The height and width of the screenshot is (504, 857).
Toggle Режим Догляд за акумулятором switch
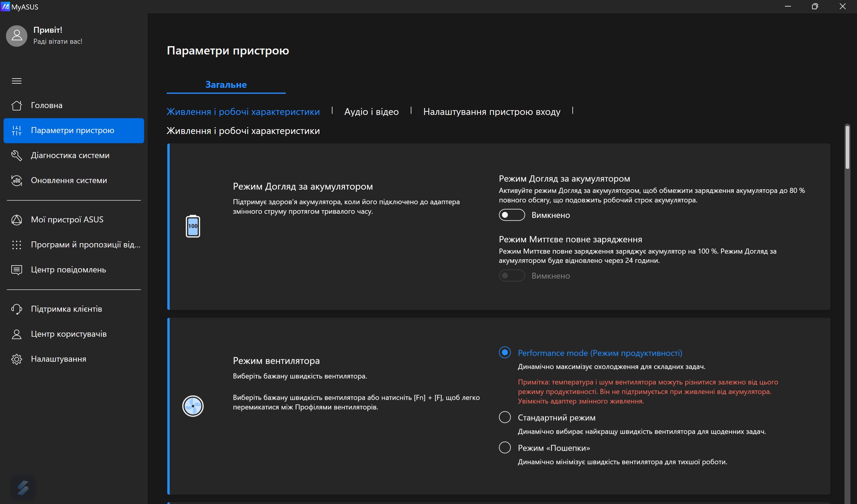tap(512, 215)
